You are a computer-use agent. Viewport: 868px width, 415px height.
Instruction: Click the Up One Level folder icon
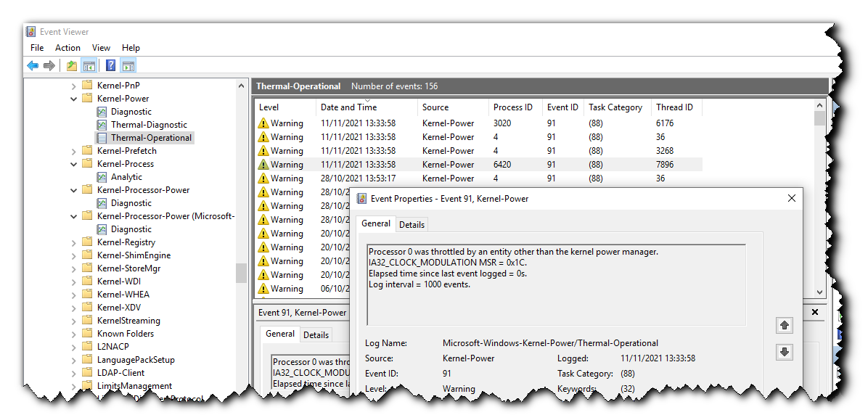(x=71, y=66)
